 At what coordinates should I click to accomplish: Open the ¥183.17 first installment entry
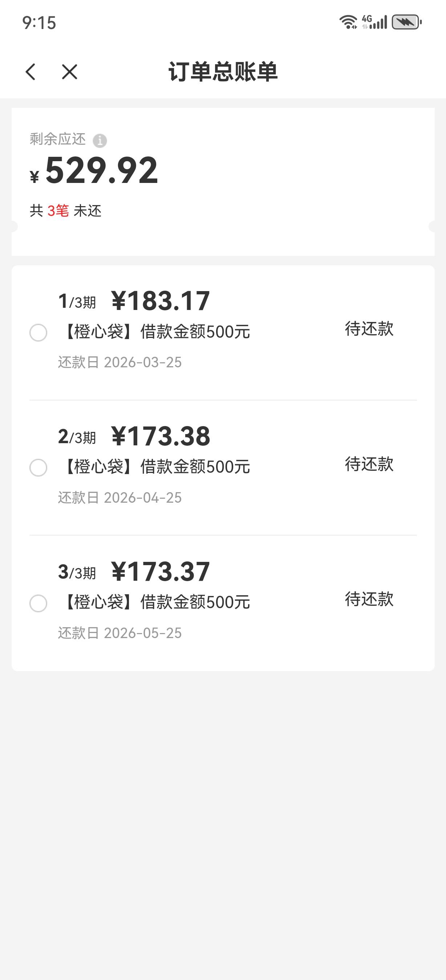(160, 301)
